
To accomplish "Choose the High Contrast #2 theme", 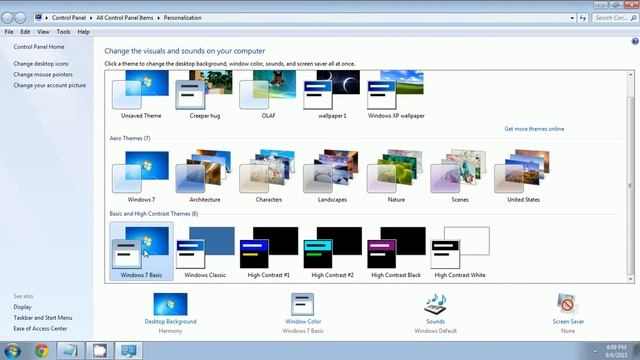I will [332, 251].
